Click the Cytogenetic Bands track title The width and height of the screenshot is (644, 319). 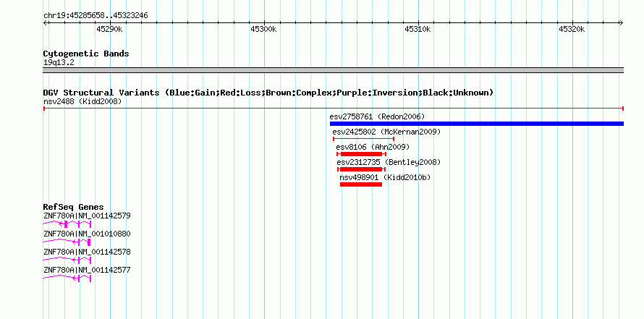[x=86, y=54]
